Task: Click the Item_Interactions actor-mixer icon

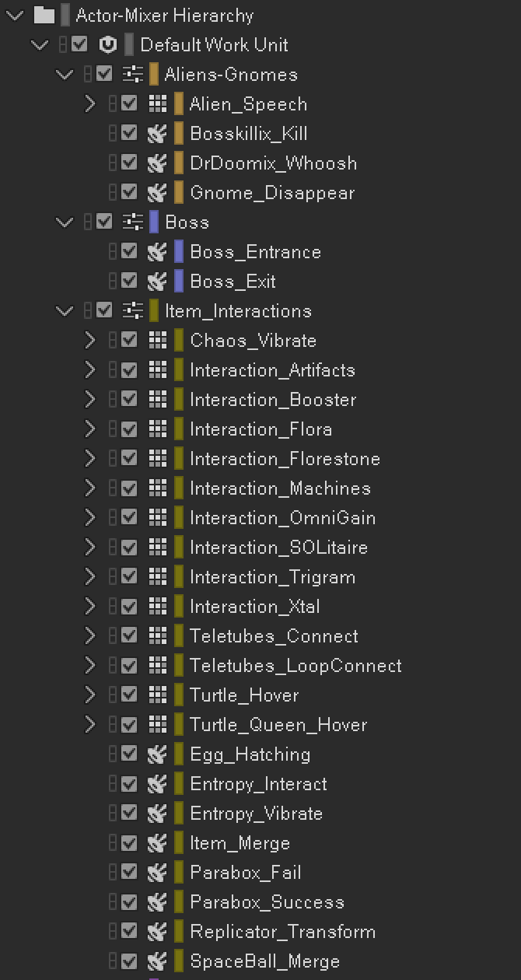Action: [x=134, y=311]
